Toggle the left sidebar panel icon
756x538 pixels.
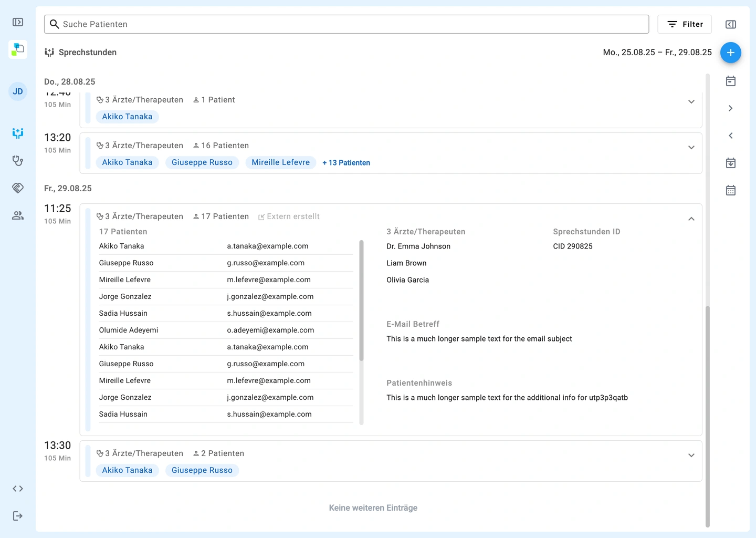click(x=18, y=22)
